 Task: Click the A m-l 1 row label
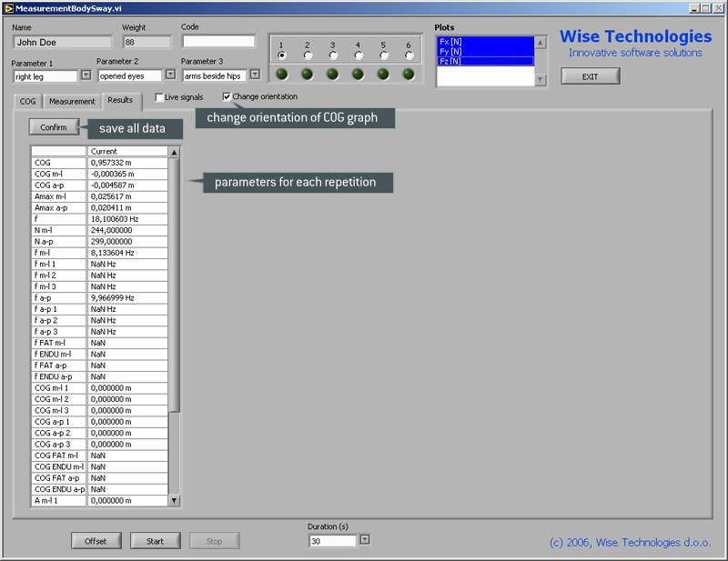coord(58,501)
